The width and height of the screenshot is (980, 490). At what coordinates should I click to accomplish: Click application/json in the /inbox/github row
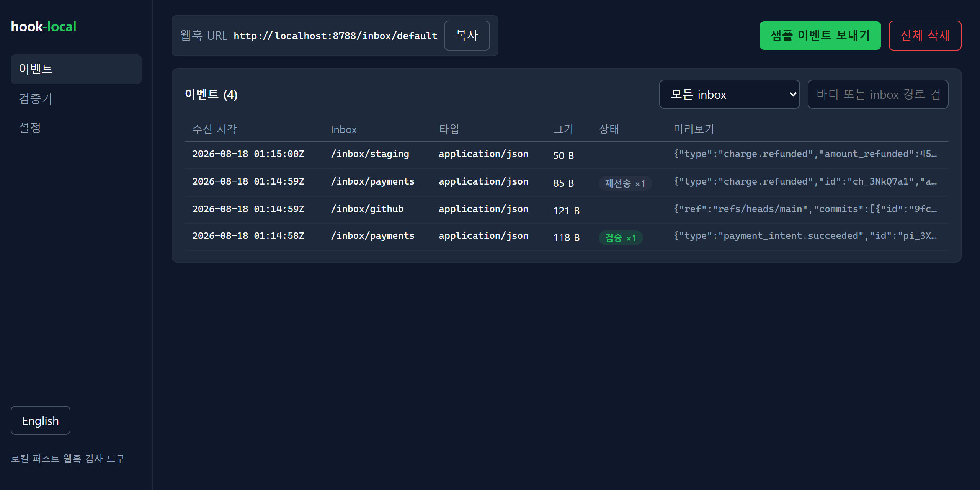483,209
